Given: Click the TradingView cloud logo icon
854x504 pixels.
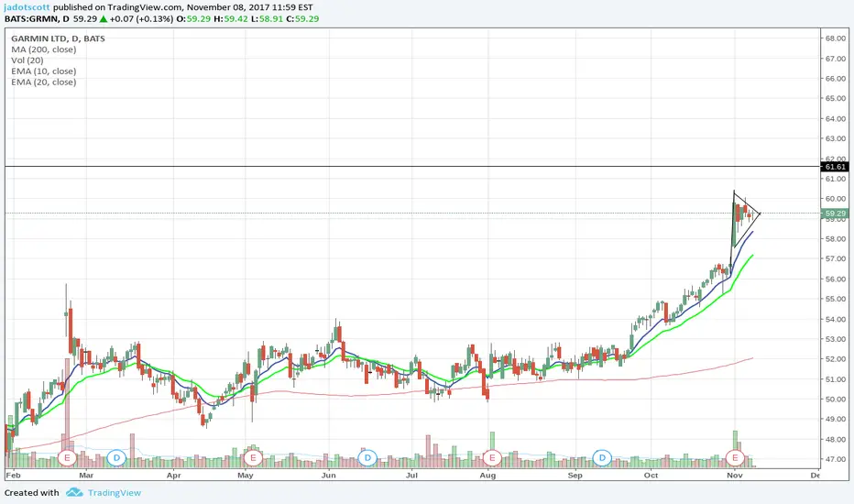Looking at the screenshot, I should point(74,492).
